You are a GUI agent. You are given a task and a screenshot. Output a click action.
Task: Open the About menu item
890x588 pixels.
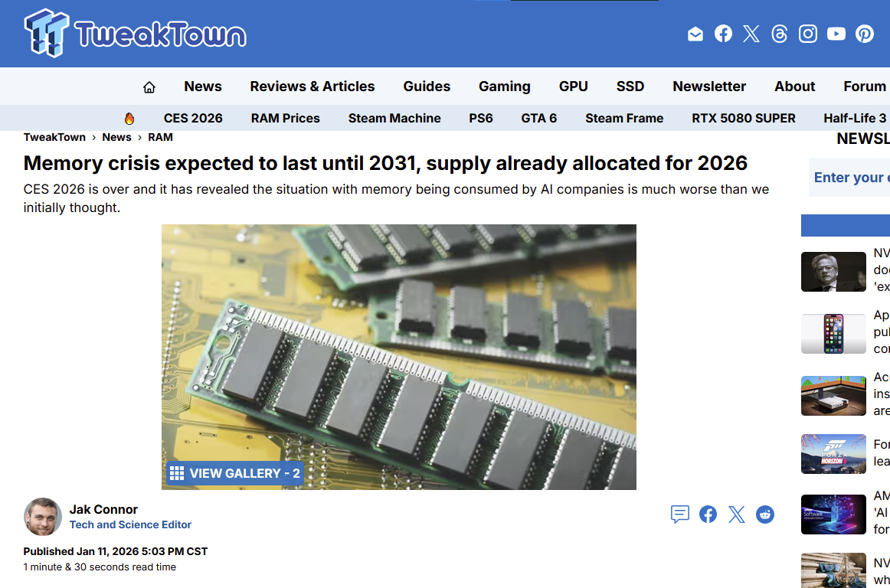click(x=795, y=87)
